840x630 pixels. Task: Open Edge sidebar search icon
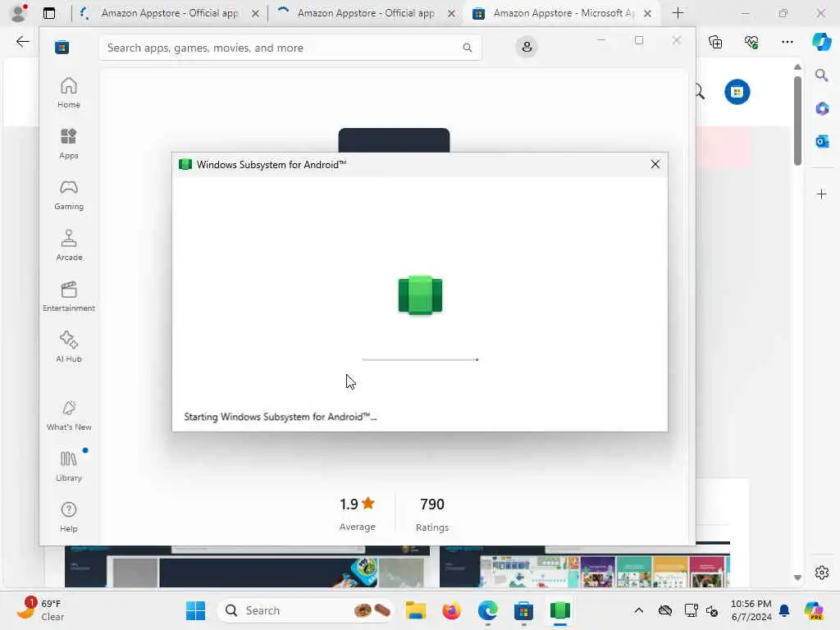(x=821, y=75)
